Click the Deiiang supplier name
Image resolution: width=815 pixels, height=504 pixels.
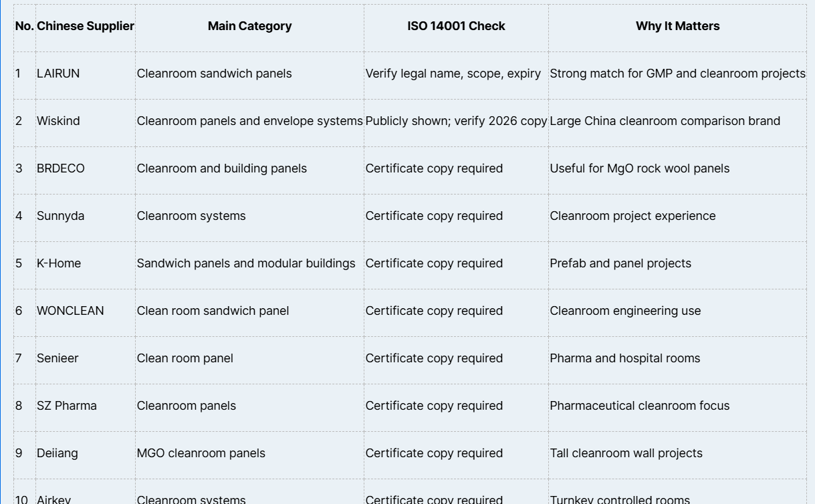click(57, 453)
